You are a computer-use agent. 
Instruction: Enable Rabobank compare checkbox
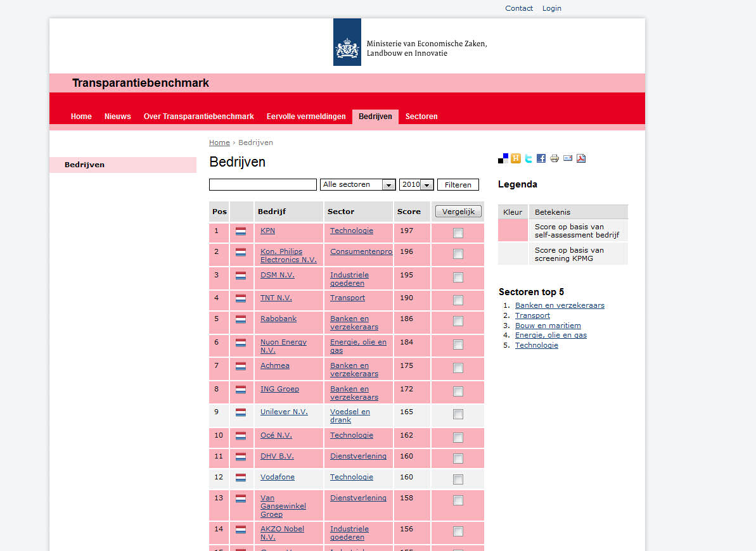coord(458,321)
